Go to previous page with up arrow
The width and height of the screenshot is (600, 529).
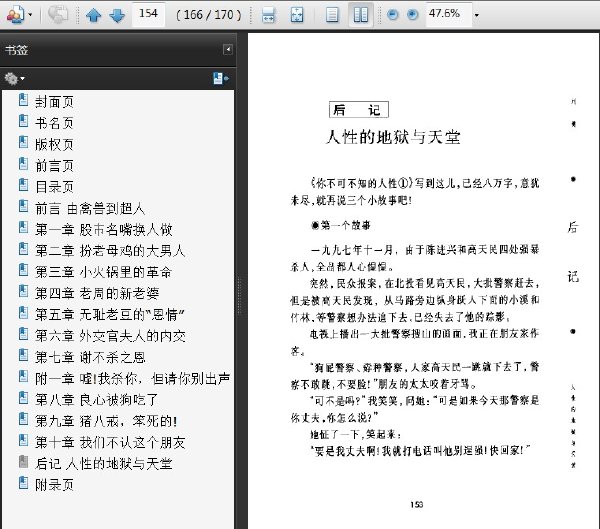tap(94, 15)
